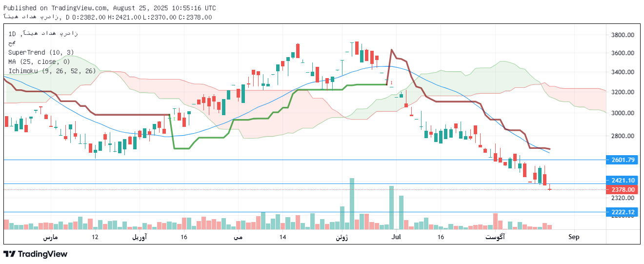Click the 3200.00 mark on price axis

[623, 92]
